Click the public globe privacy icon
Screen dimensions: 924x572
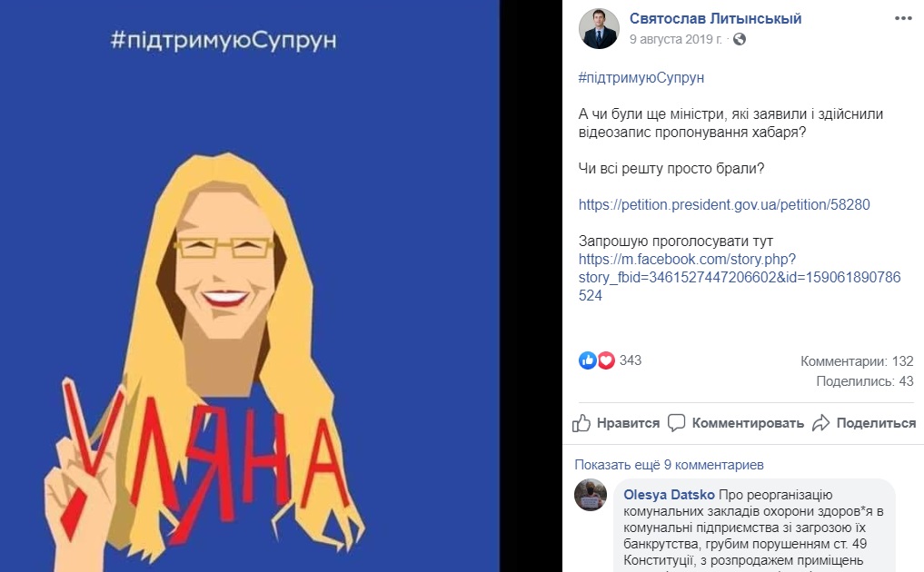click(x=739, y=39)
